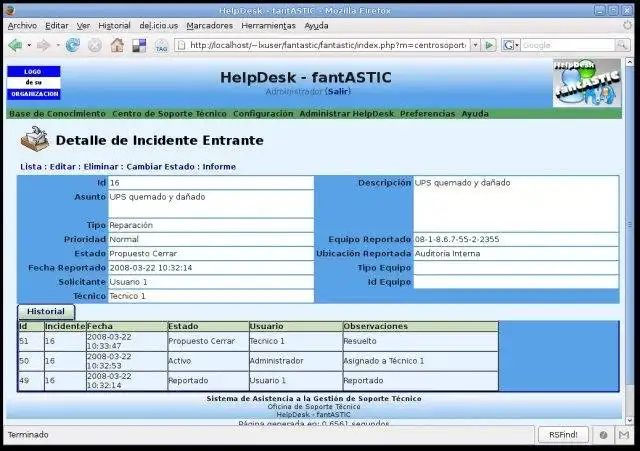Click the forward arrow navigation button
Viewport: 640px width, 451px height.
43,45
